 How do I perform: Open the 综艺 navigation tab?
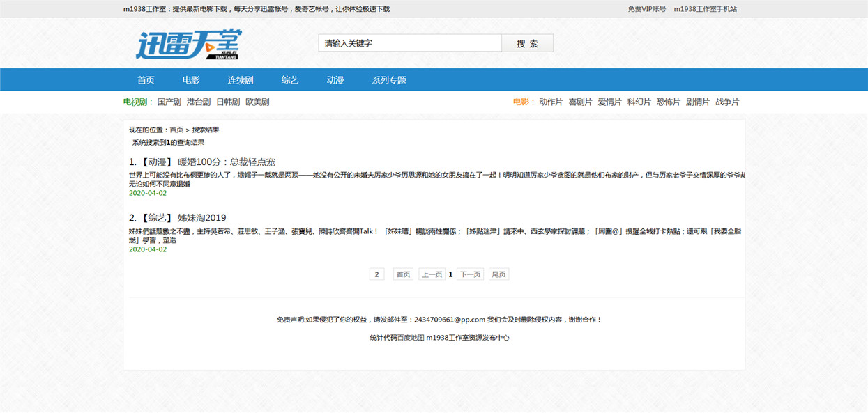(x=290, y=80)
